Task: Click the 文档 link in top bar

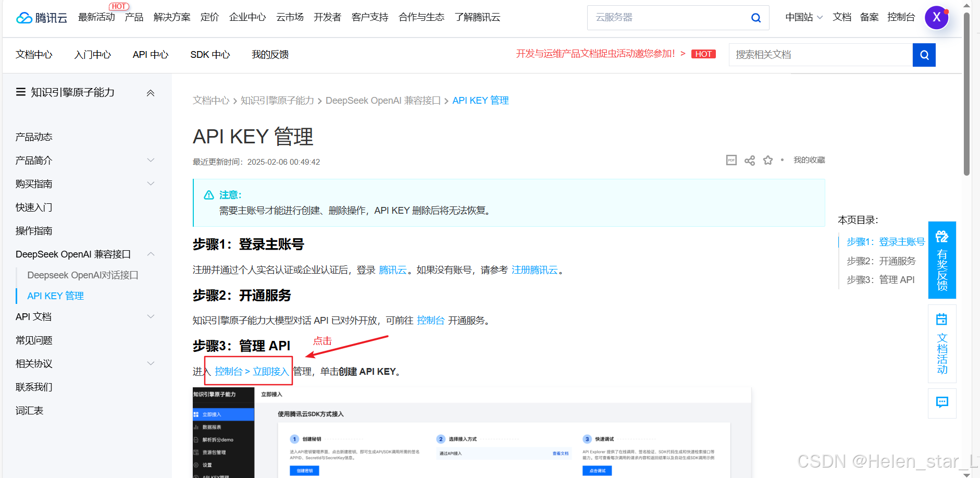Action: coord(842,17)
